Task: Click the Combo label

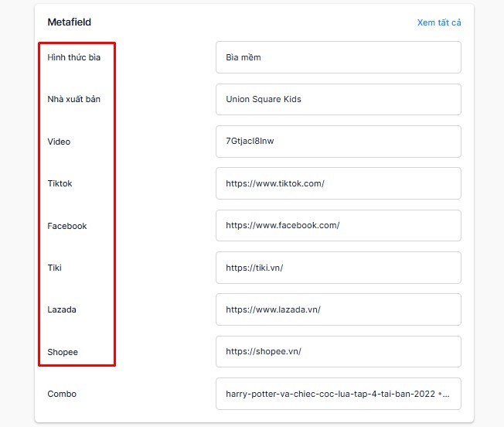Action: 62,394
